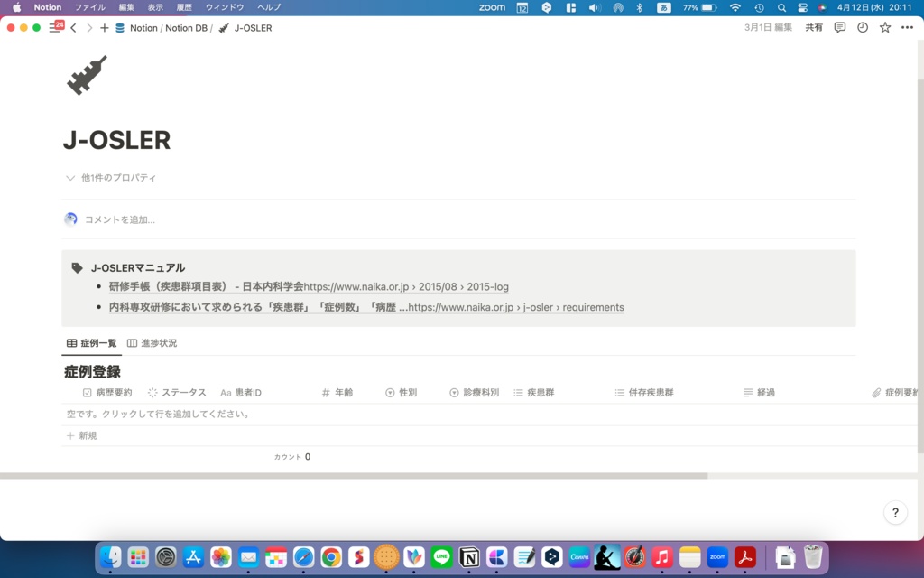Show page update history clock icon
The image size is (924, 578).
pyautogui.click(x=862, y=28)
